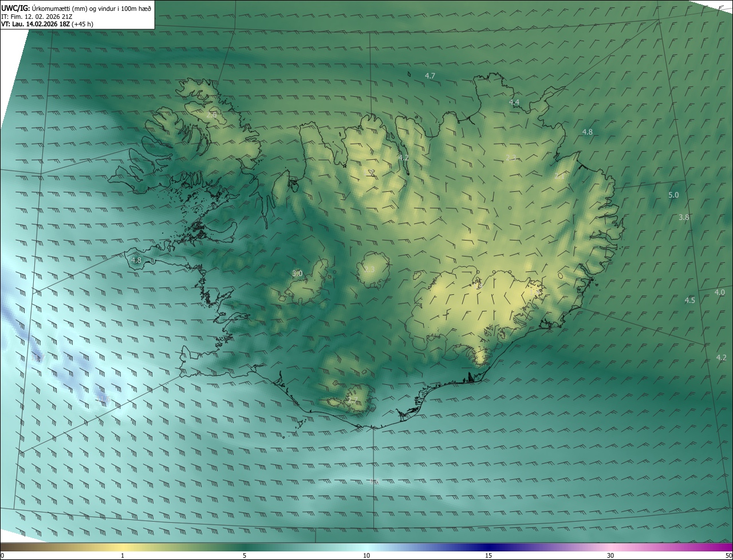Click the 3.0 value on the glacier outline
Image resolution: width=733 pixels, height=560 pixels.
pyautogui.click(x=297, y=273)
